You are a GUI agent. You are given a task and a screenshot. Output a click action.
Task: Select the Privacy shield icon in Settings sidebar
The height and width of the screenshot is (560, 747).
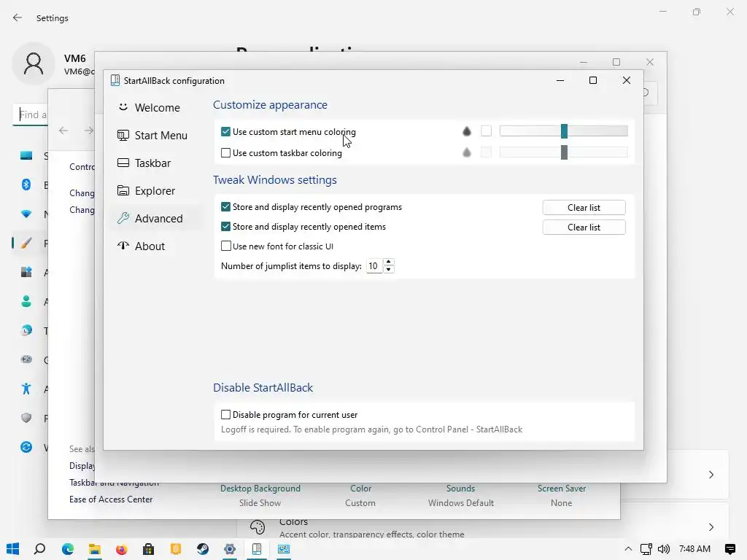point(26,418)
